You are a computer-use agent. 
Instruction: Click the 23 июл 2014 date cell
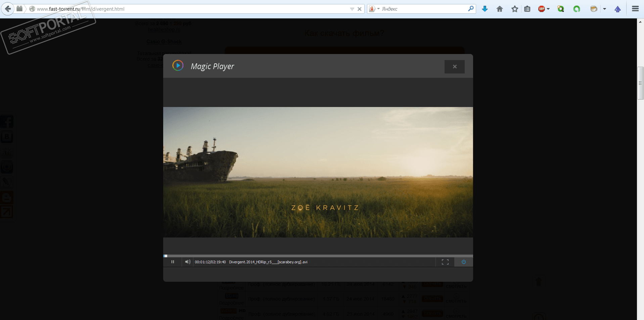360,314
